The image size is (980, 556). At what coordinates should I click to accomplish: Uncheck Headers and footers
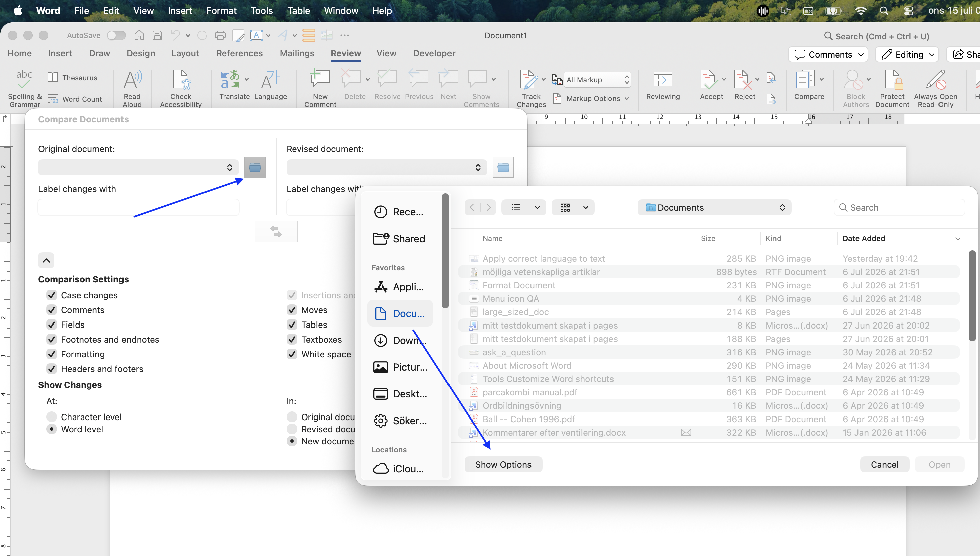[52, 369]
